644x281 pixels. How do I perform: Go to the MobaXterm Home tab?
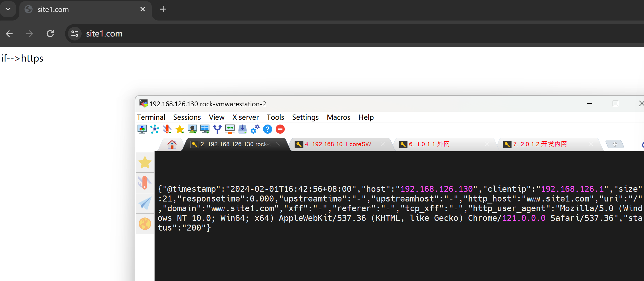point(172,144)
